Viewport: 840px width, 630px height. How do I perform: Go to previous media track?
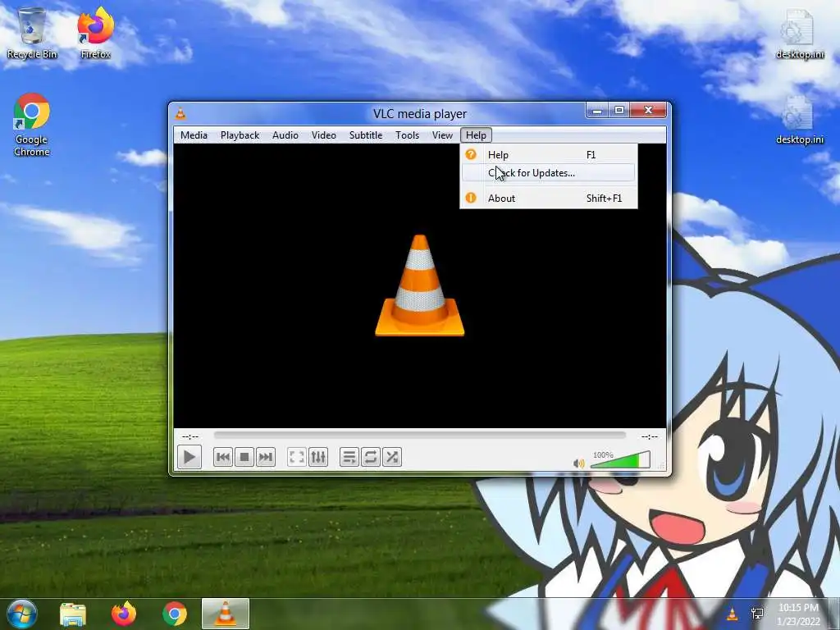[x=223, y=457]
